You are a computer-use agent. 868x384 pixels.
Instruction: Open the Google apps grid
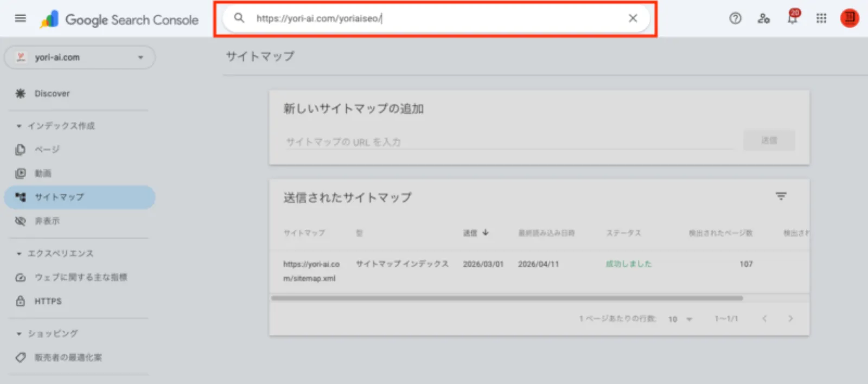(x=821, y=18)
